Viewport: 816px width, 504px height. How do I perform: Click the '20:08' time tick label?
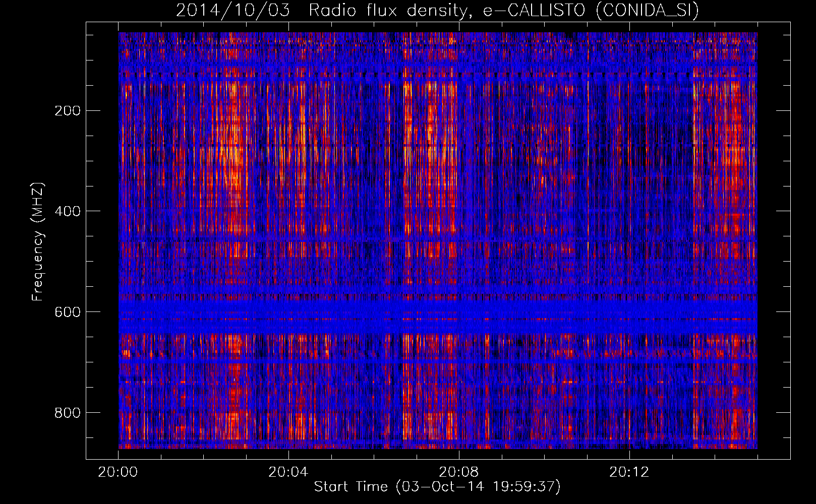click(459, 472)
